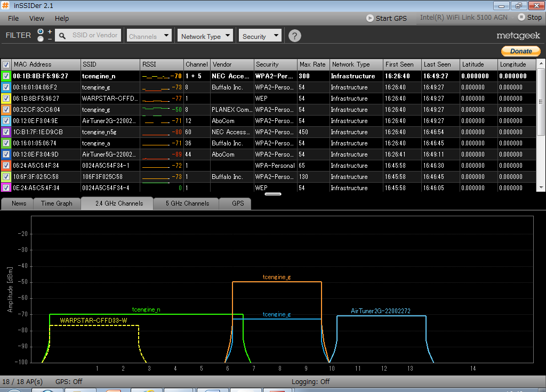Open the Channels filter dropdown
Screen dimensions: 546x392
point(149,36)
